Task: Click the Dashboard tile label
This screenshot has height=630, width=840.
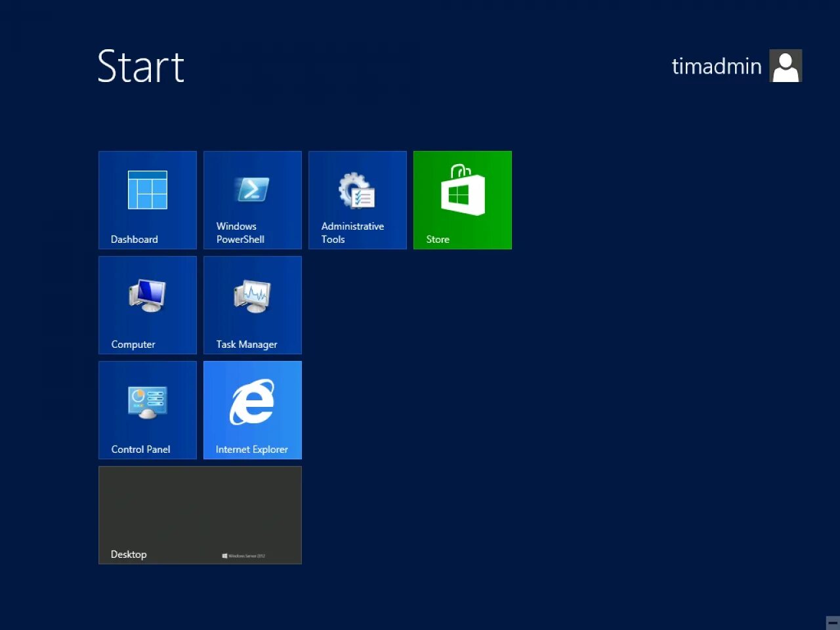Action: pos(135,239)
